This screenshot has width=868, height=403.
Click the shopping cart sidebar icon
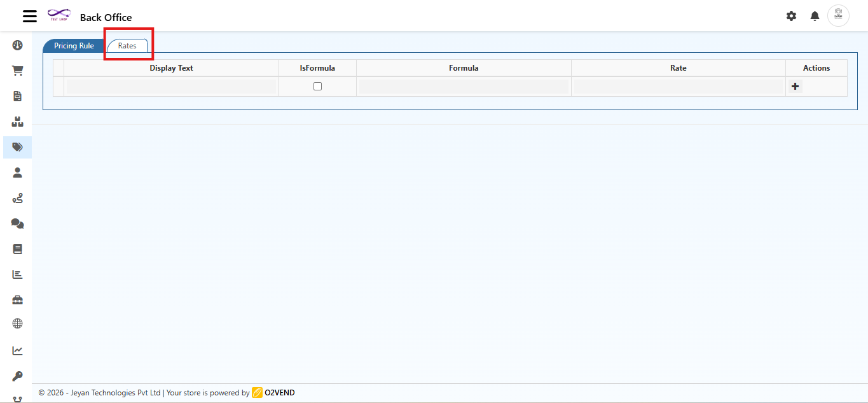tap(18, 71)
